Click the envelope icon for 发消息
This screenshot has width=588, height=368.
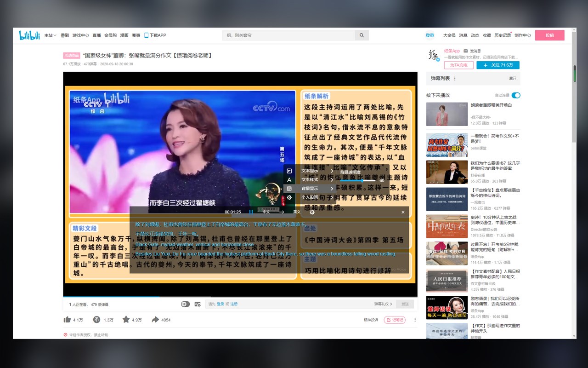(x=466, y=51)
